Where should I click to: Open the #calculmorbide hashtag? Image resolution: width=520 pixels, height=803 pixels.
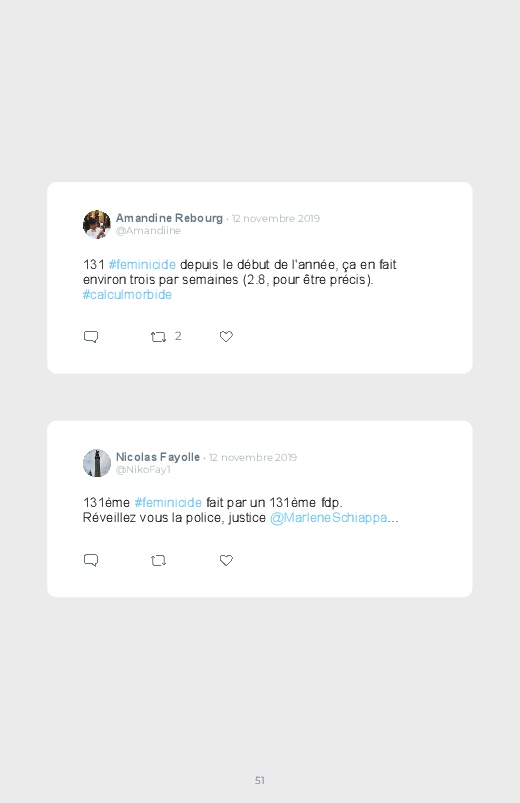point(127,294)
